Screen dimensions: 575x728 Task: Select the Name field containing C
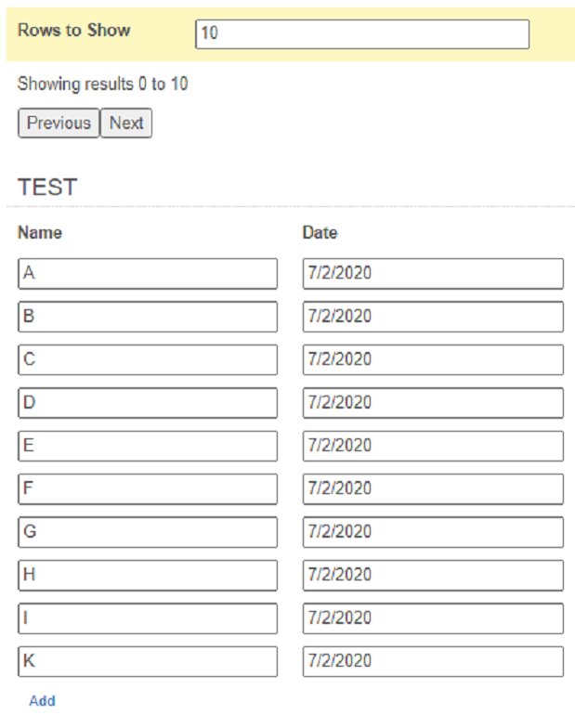(148, 360)
